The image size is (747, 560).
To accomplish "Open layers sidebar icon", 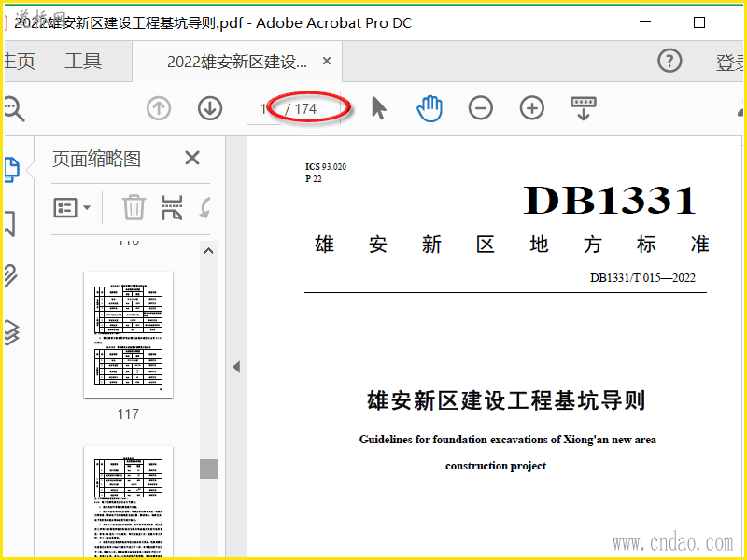I will (12, 332).
